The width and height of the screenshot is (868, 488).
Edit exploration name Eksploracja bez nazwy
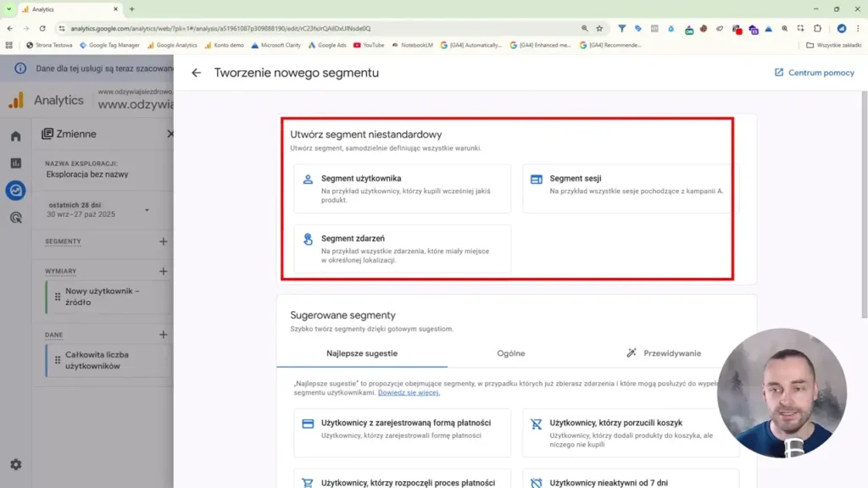87,175
